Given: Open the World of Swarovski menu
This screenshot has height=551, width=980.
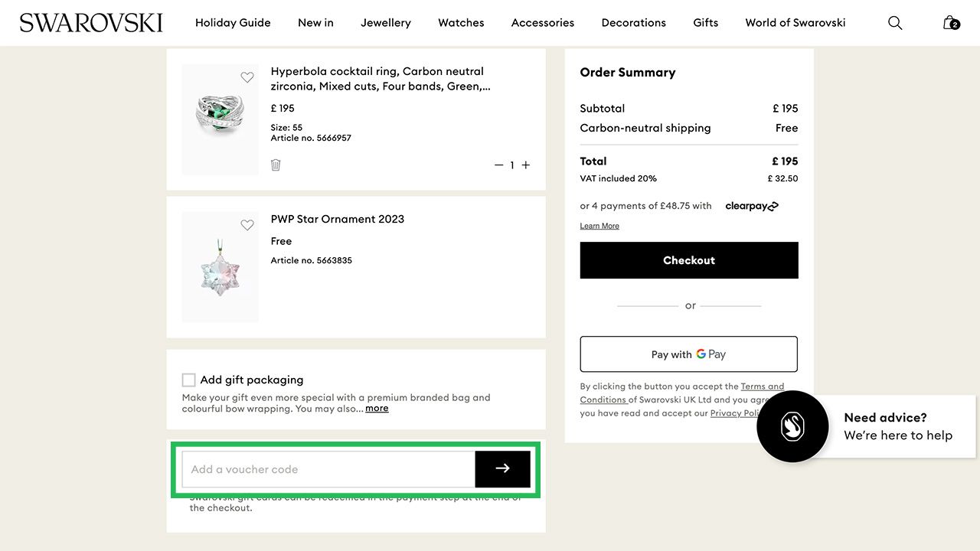Looking at the screenshot, I should 795,23.
